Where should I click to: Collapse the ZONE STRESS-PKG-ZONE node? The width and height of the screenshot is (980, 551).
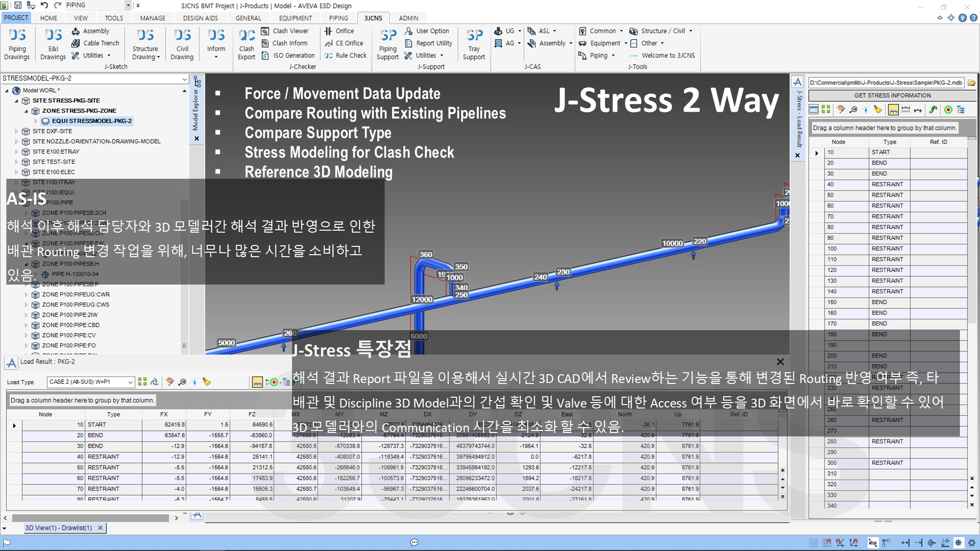26,111
